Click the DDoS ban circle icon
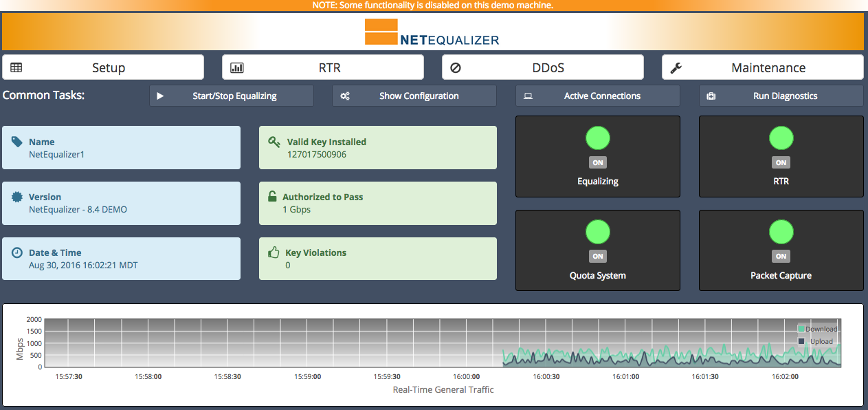The height and width of the screenshot is (410, 868). click(x=455, y=68)
